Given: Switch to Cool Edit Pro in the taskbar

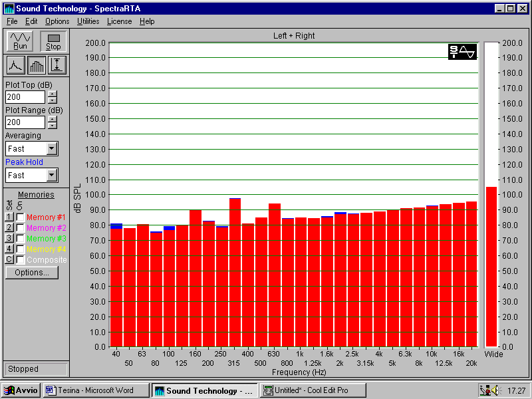Looking at the screenshot, I should [x=313, y=390].
